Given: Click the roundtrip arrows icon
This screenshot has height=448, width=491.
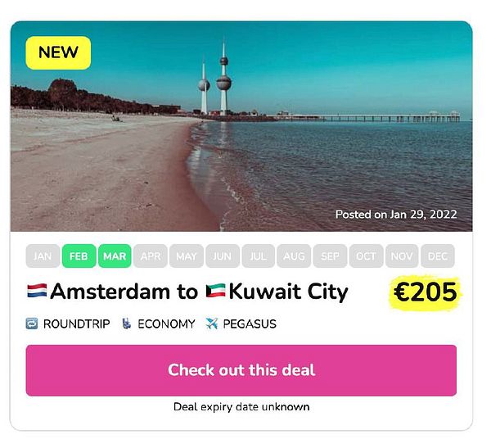Looking at the screenshot, I should [x=32, y=324].
